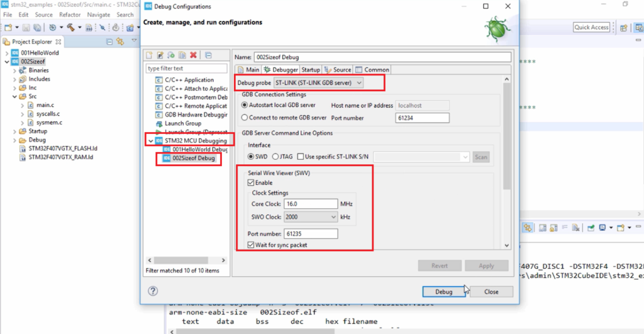This screenshot has height=334, width=644.
Task: Select Autostart local GDB server
Action: tap(245, 105)
